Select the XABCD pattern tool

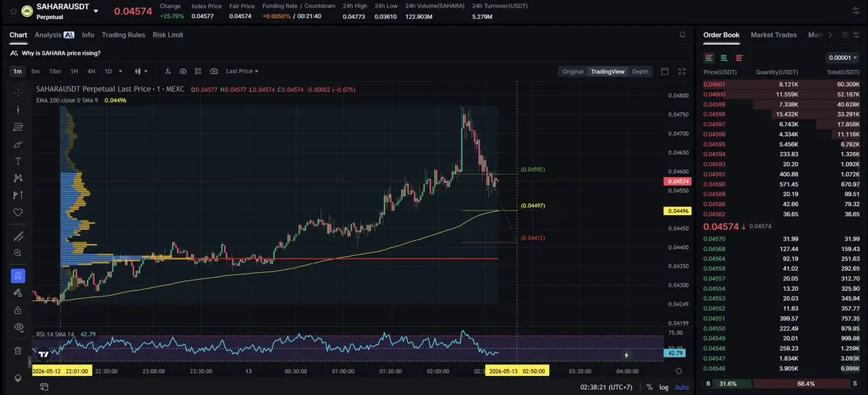pos(18,178)
